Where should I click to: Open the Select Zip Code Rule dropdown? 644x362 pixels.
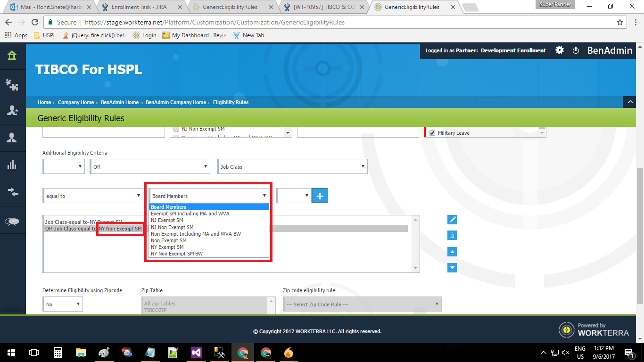363,304
